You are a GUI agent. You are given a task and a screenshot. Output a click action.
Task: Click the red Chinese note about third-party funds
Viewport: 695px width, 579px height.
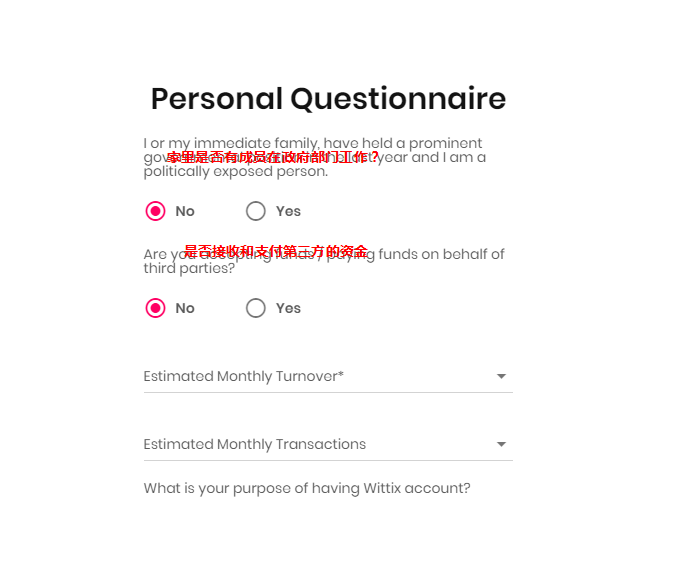[276, 252]
